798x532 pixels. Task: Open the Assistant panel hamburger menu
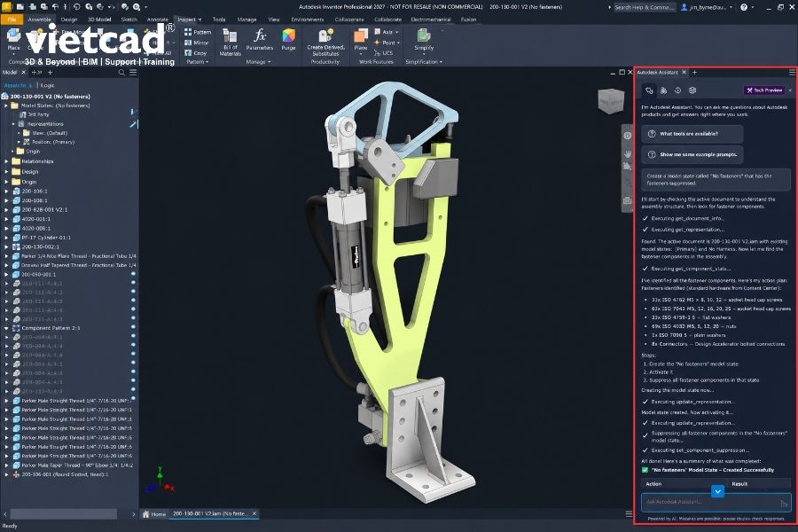pyautogui.click(x=792, y=73)
